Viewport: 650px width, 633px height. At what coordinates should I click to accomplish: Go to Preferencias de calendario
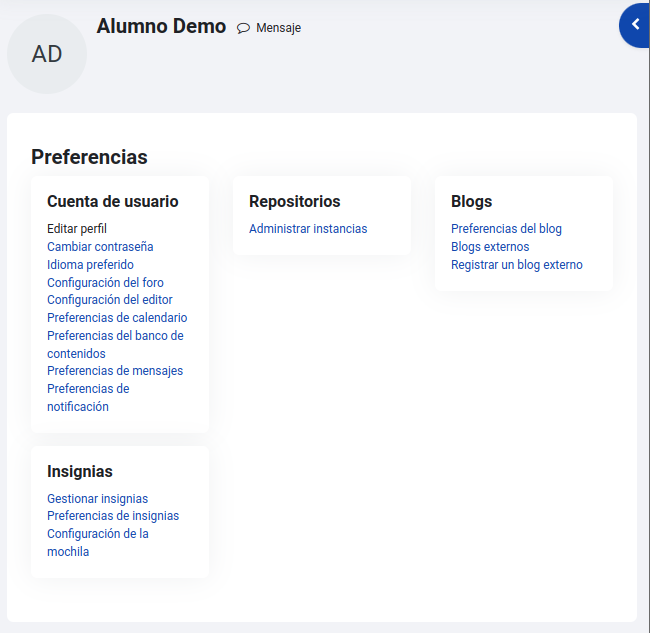click(x=117, y=318)
